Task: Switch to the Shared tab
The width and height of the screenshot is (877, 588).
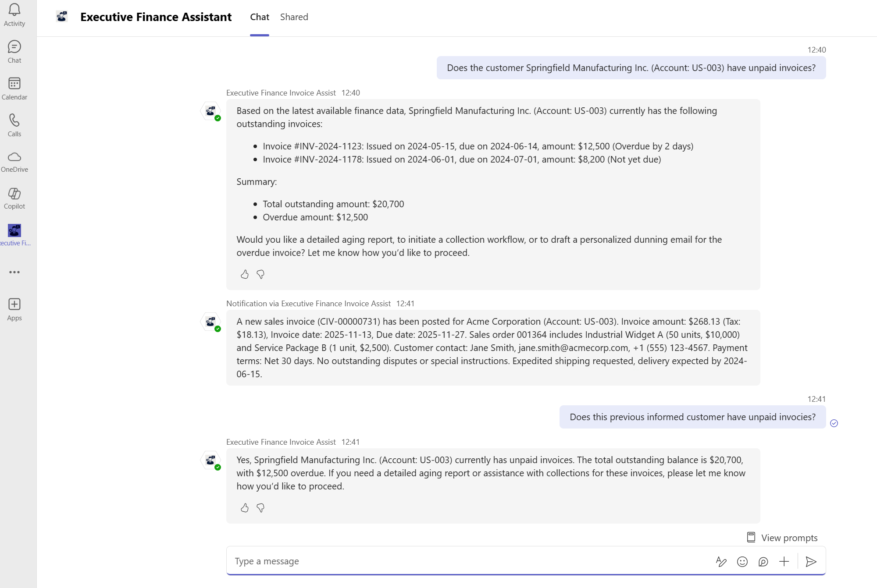Action: 294,17
